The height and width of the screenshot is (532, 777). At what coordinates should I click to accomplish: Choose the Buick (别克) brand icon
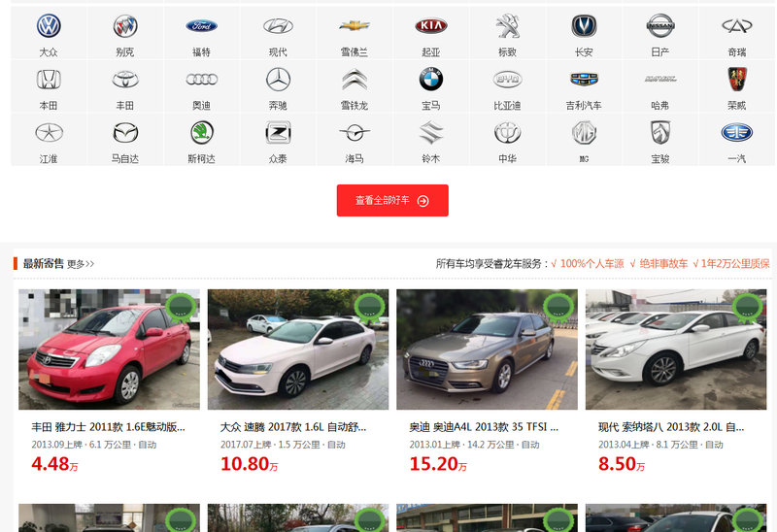[125, 26]
